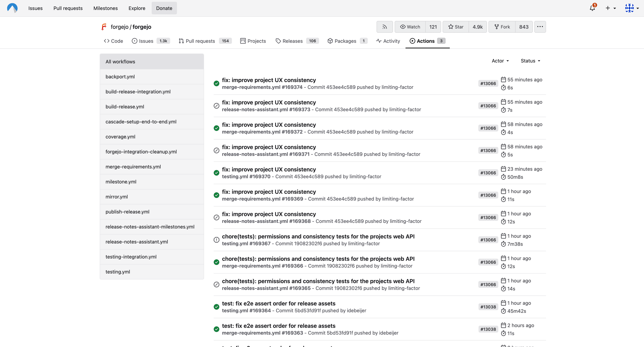Click the failure status icon for run #169367
The image size is (644, 347).
(x=216, y=240)
